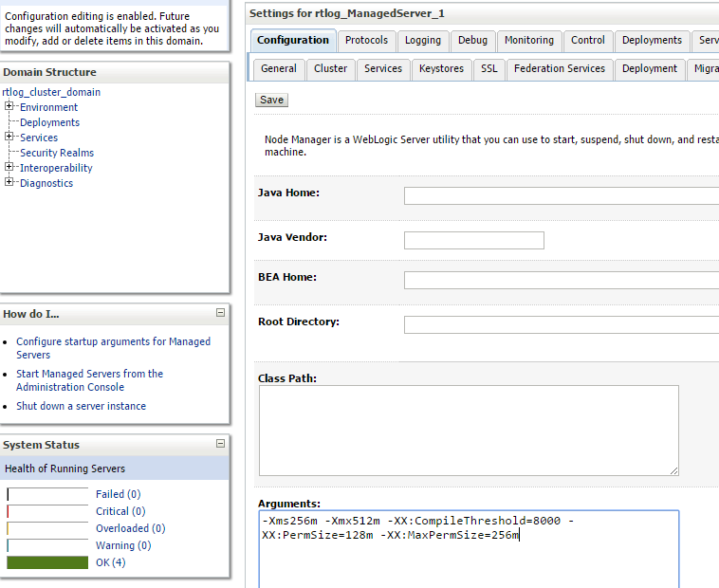Open the Federation Services subtab
This screenshot has width=719, height=588.
[x=560, y=68]
